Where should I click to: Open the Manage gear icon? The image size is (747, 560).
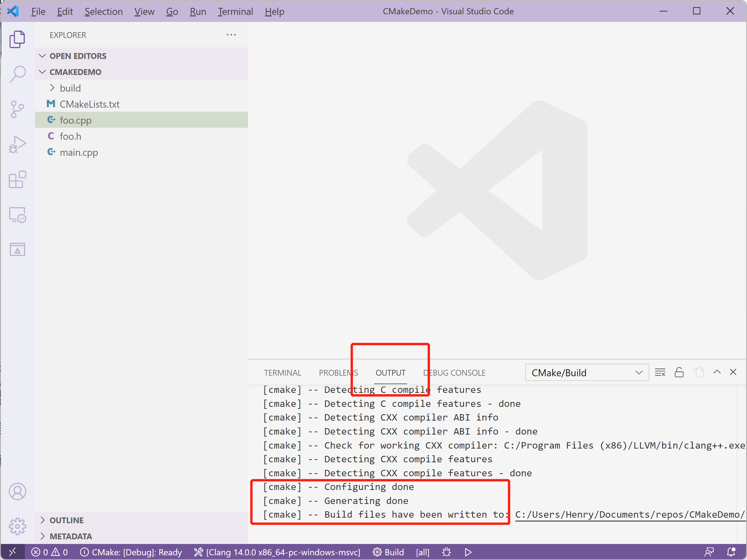[17, 526]
